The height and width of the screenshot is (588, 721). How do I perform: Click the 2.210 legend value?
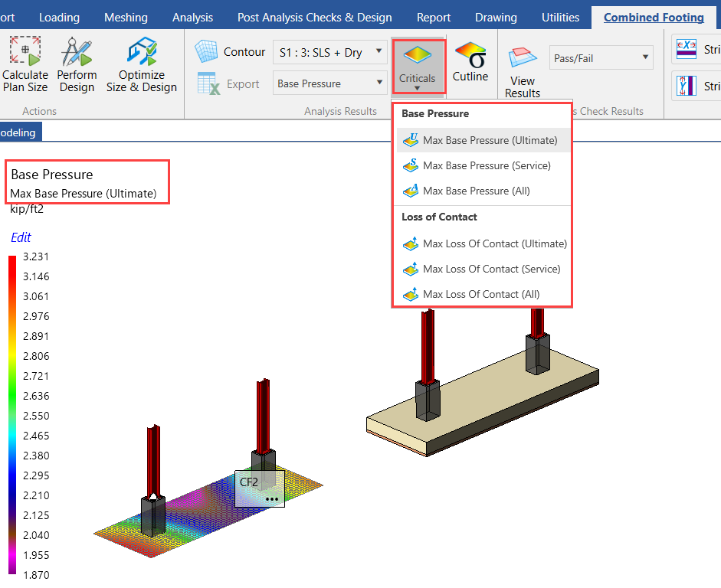click(x=36, y=495)
